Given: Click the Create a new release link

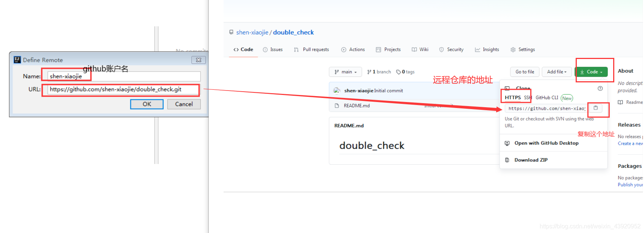Looking at the screenshot, I should (630, 144).
